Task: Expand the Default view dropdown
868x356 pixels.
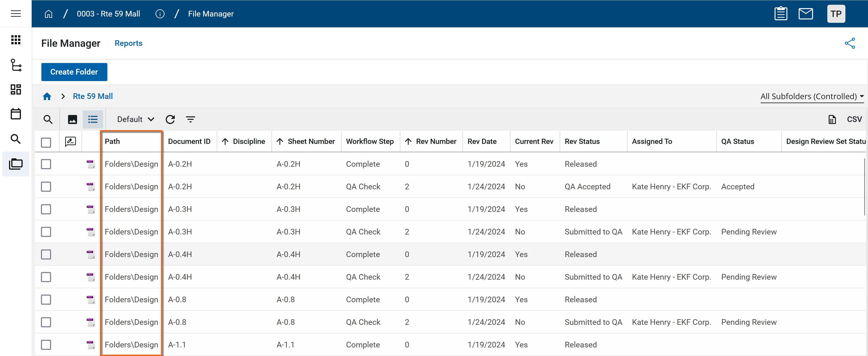Action: click(x=135, y=119)
